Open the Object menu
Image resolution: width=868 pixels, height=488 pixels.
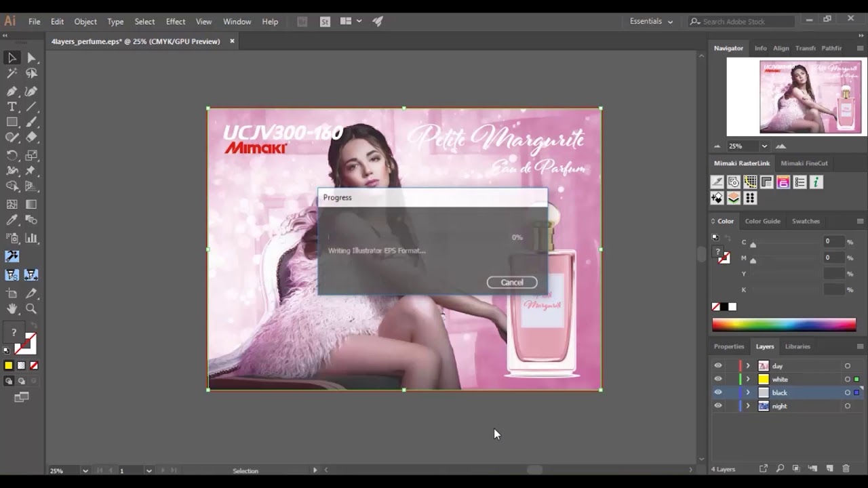click(x=85, y=22)
